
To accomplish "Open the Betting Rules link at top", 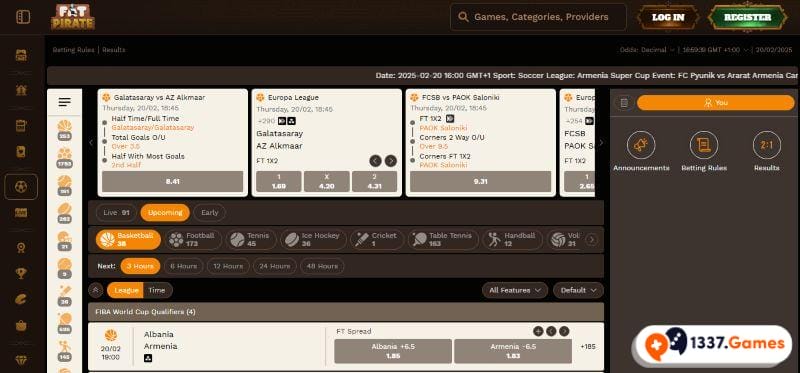I will [73, 50].
